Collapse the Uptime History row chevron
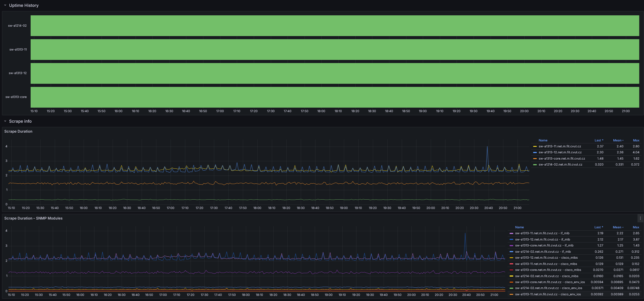Viewport: 644px width, 301px height. tap(5, 5)
